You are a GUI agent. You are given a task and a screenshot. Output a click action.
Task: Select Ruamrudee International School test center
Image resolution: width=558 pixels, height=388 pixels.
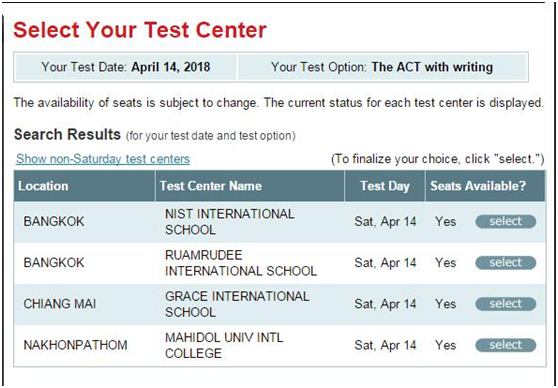(505, 263)
